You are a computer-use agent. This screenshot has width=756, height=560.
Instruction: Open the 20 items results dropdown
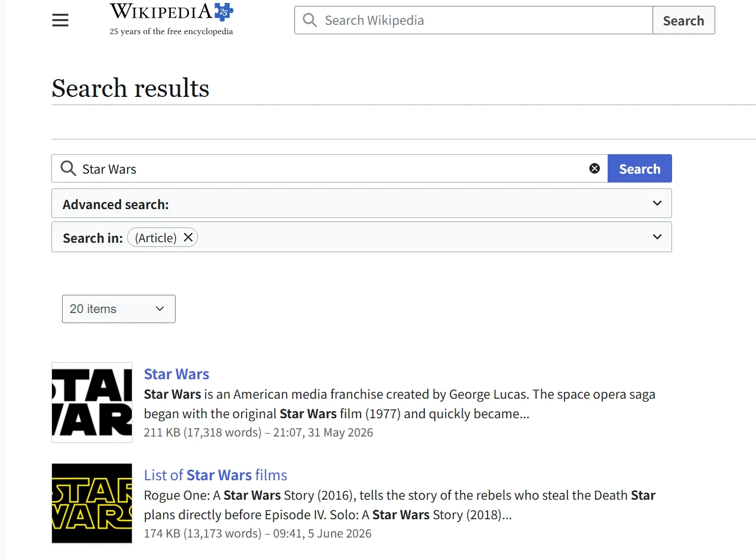click(x=119, y=309)
